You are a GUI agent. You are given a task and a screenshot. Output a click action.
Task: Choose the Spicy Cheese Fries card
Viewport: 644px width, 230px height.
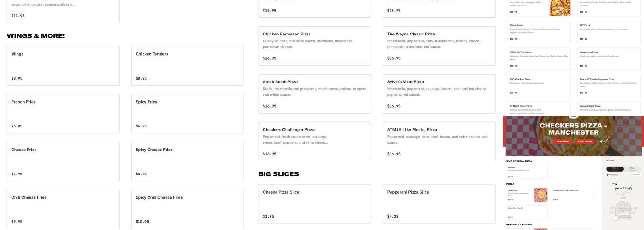coord(187,161)
